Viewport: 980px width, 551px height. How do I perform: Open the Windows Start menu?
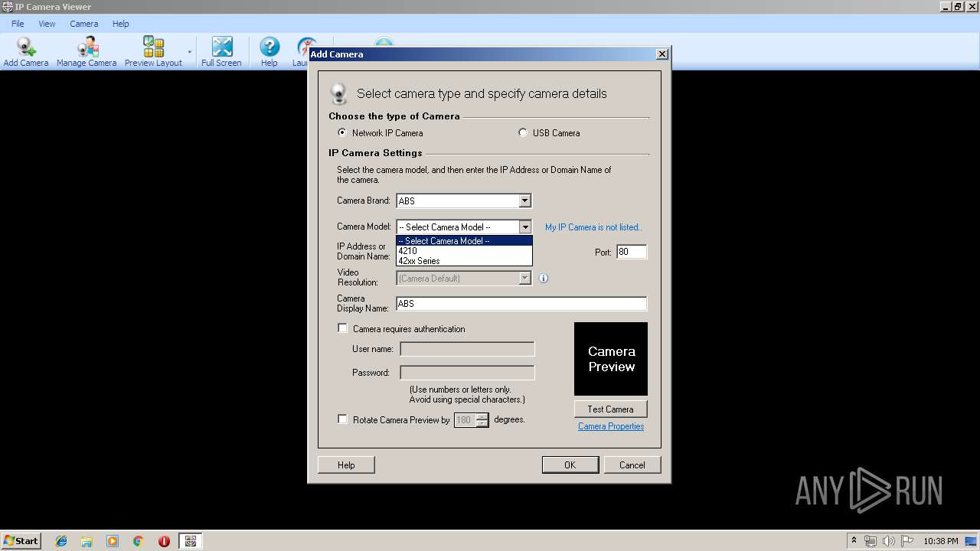(21, 540)
